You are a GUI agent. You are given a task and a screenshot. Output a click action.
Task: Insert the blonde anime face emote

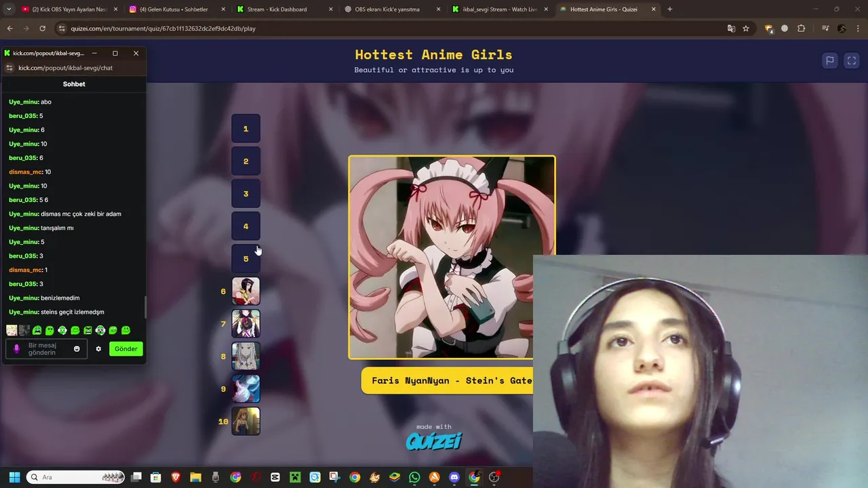point(12,331)
